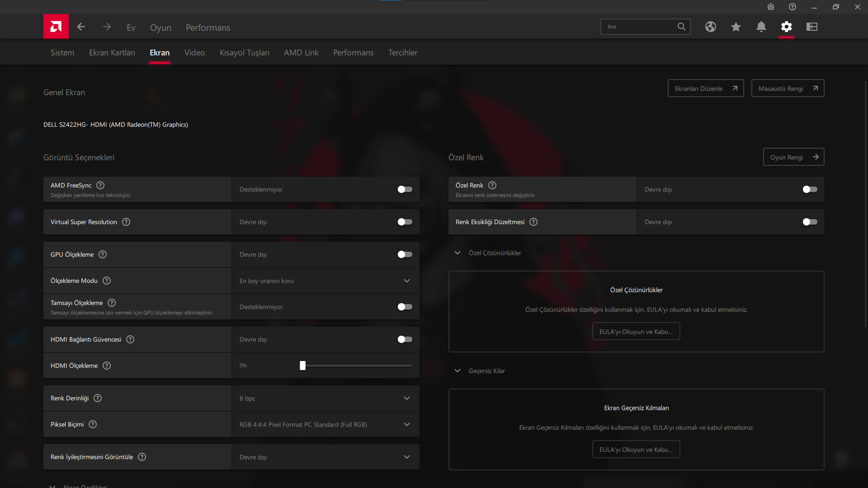Screen dimensions: 868x488
Task: Click the bug report icon
Action: tap(770, 7)
